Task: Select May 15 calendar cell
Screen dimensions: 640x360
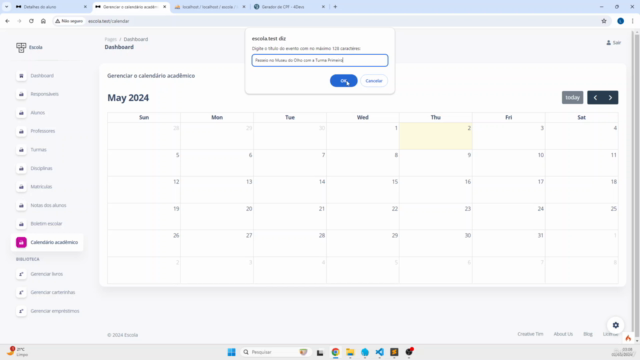Action: click(362, 190)
